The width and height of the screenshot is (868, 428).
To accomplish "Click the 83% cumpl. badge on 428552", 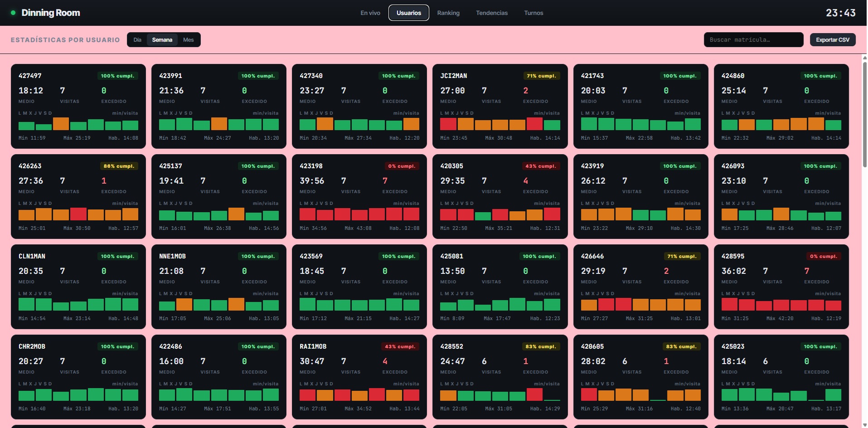I will (x=541, y=346).
